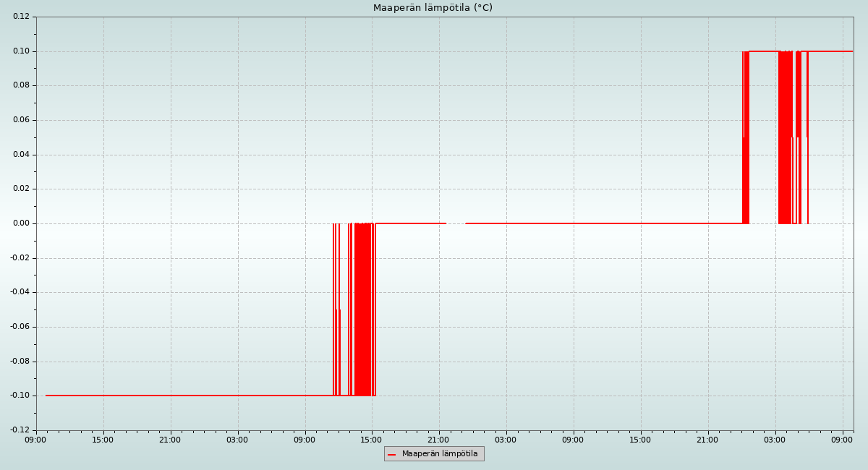Image resolution: width=868 pixels, height=470 pixels.
Task: Click the leftmost 21:00 time axis label
Action: pos(171,440)
